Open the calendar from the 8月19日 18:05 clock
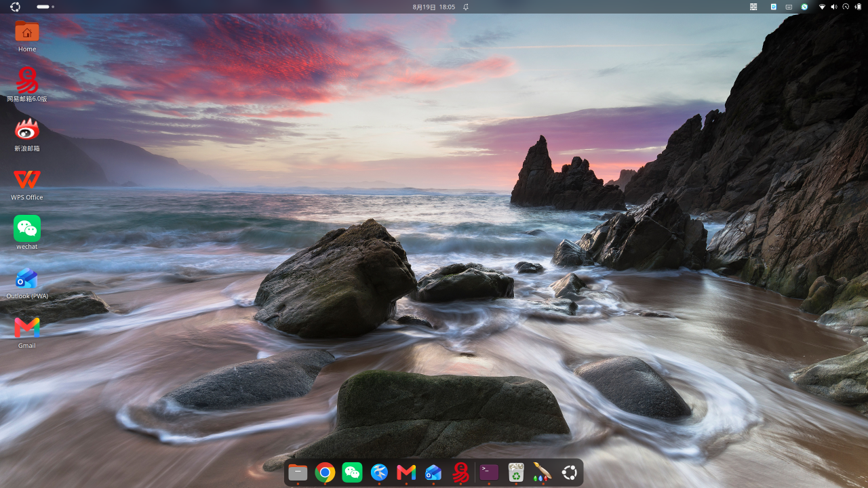Viewport: 868px width, 488px height. [x=434, y=7]
